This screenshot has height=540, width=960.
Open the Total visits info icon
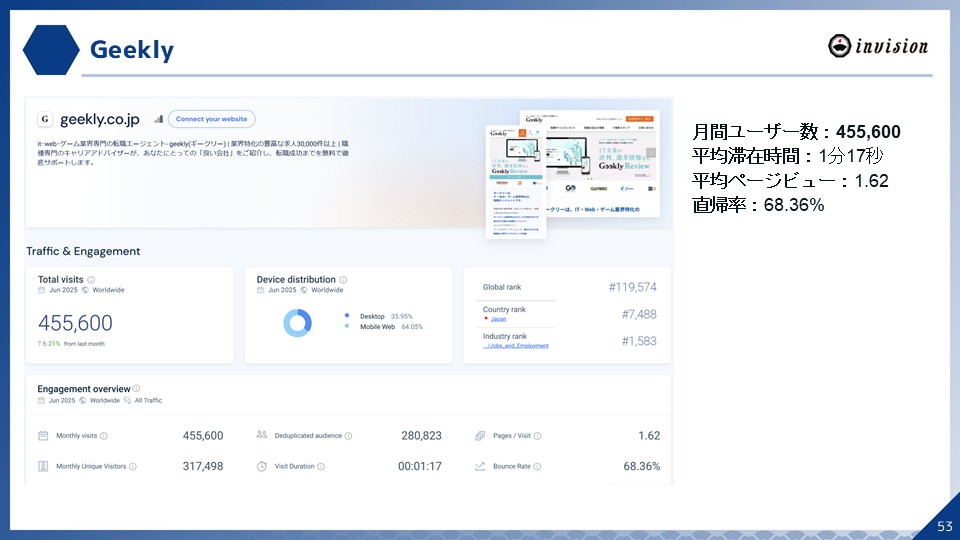click(x=91, y=280)
